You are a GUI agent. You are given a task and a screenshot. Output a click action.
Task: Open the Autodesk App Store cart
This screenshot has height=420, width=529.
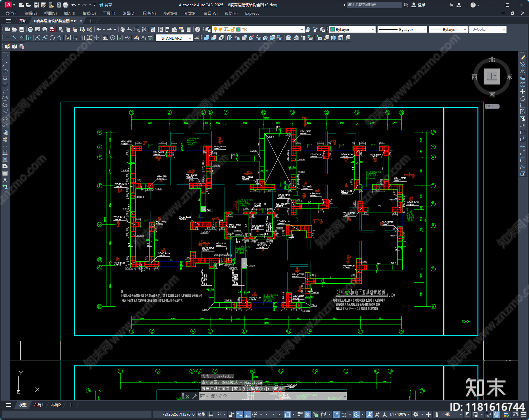pos(451,5)
